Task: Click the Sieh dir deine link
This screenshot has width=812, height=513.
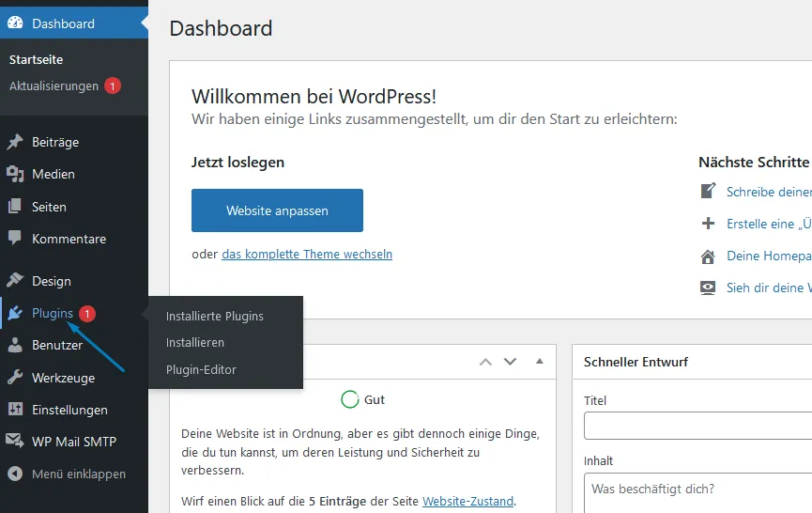Action: [x=769, y=288]
